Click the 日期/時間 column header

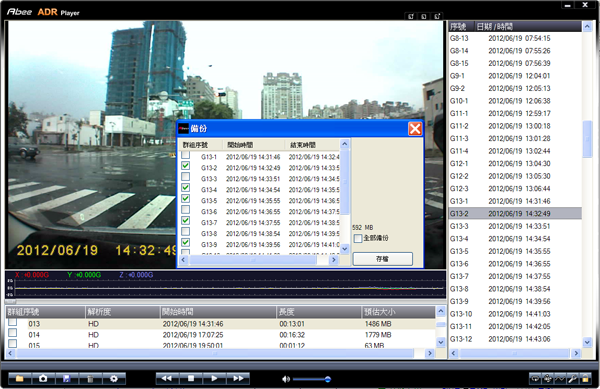[528, 26]
